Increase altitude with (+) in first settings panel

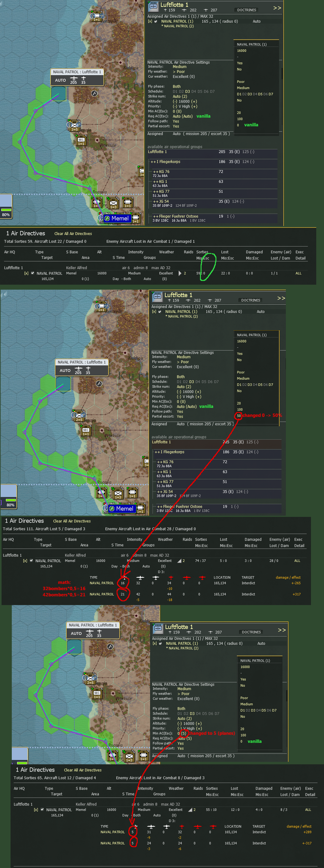194,102
